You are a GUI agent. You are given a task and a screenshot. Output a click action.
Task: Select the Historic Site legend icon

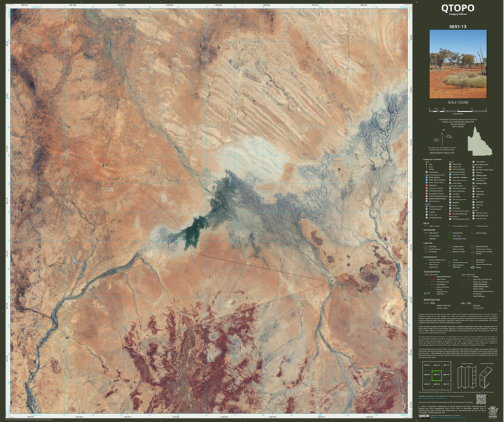450,164
